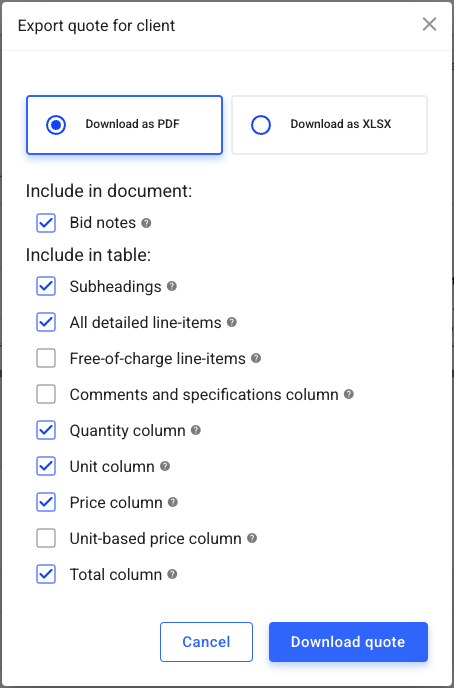Close the Export quote dialog
The image size is (454, 688).
click(x=429, y=25)
